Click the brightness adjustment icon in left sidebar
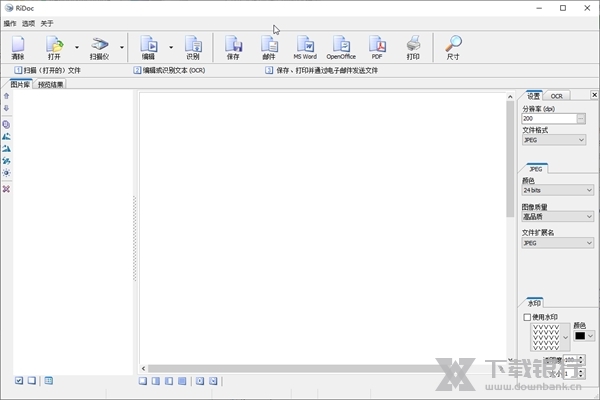Viewport: 600px width, 400px height. pos(7,173)
